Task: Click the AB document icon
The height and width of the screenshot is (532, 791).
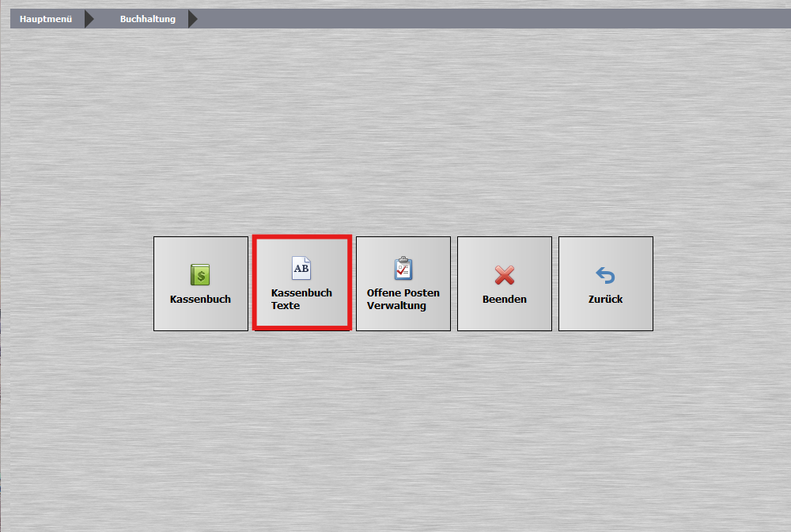Action: [301, 268]
